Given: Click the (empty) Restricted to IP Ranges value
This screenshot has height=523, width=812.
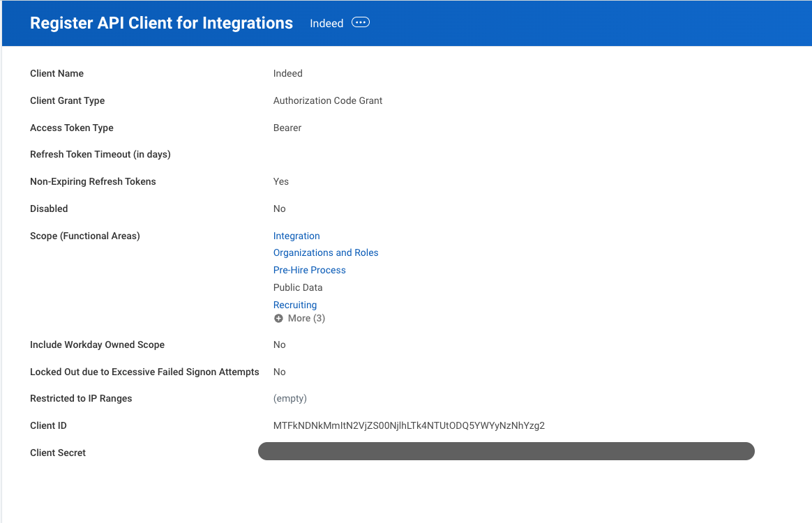Looking at the screenshot, I should tap(290, 398).
